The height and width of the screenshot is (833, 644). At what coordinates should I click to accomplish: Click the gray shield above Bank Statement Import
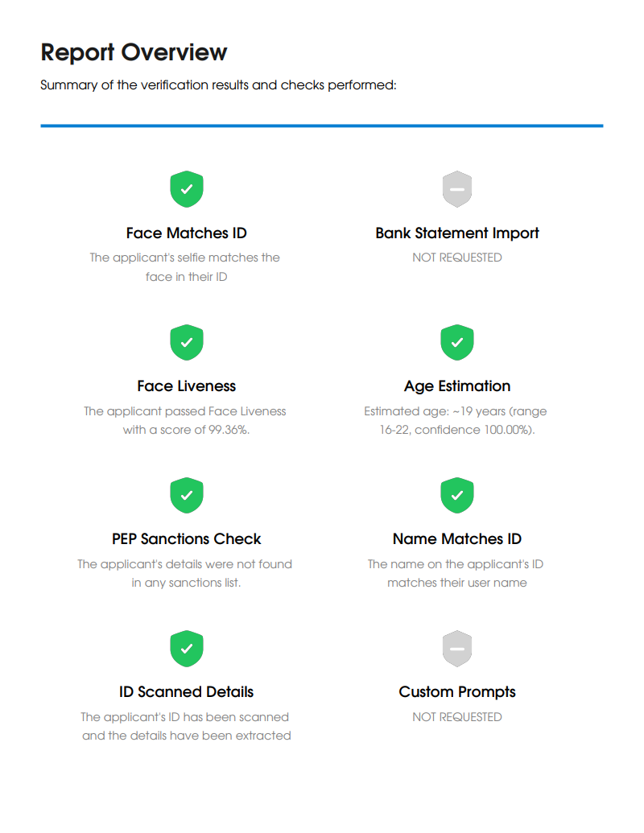tap(457, 190)
